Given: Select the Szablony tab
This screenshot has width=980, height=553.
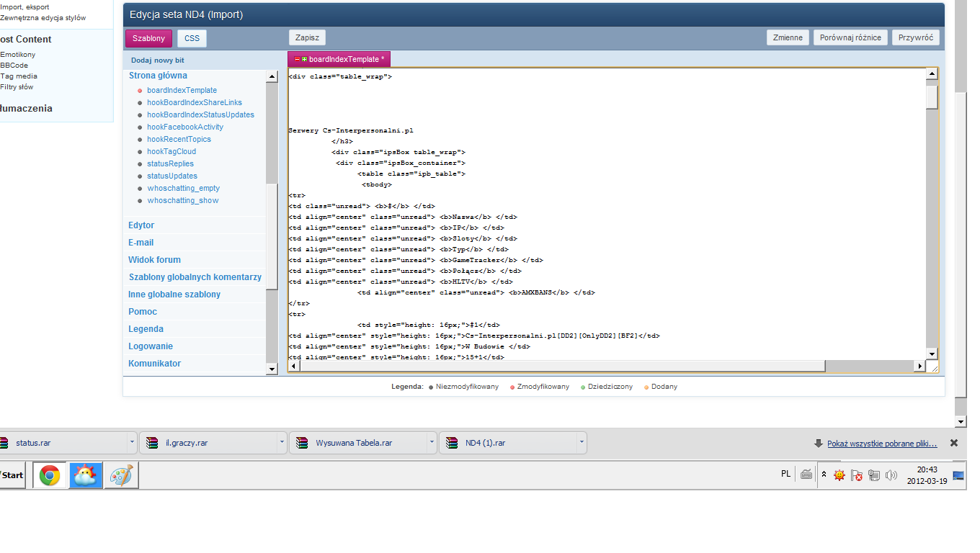Looking at the screenshot, I should tap(148, 38).
